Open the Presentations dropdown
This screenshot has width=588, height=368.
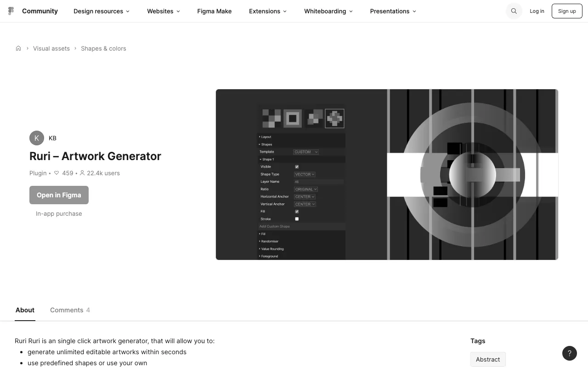point(393,11)
